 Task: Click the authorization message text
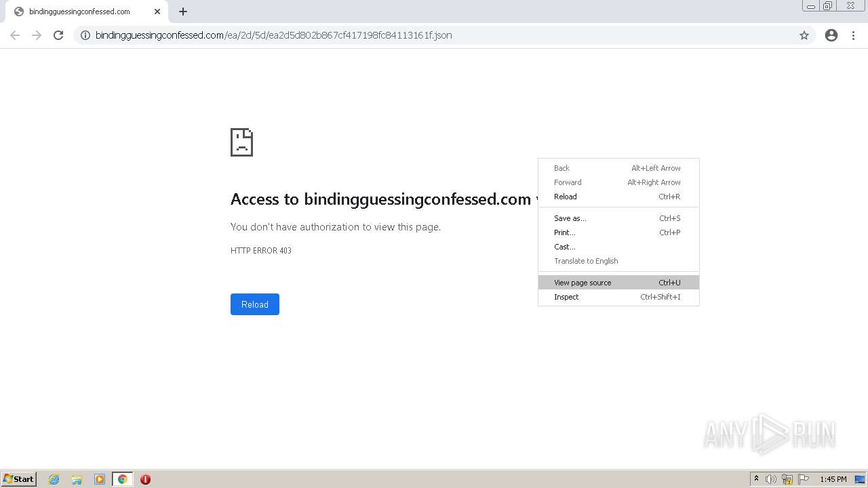(x=336, y=227)
